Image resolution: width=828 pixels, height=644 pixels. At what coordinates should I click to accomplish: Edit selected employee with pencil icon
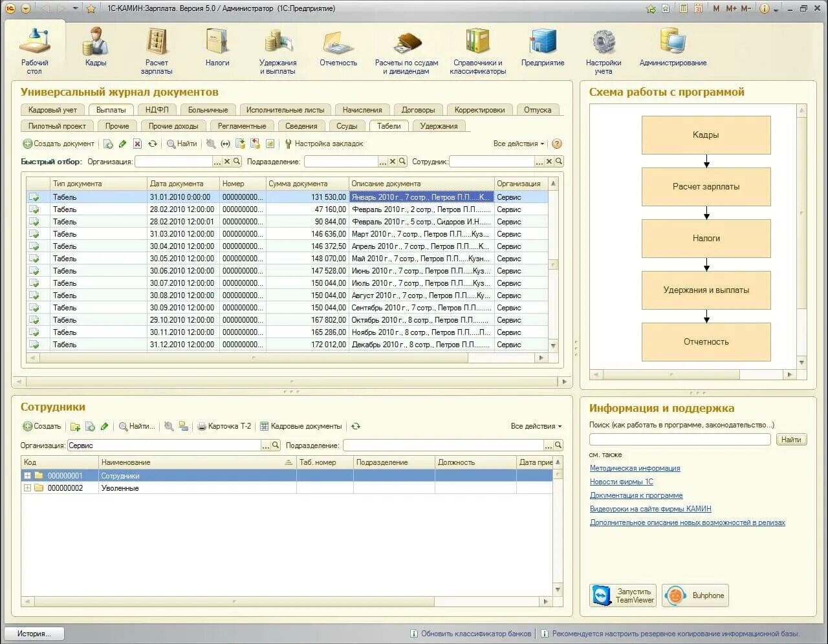[x=105, y=426]
